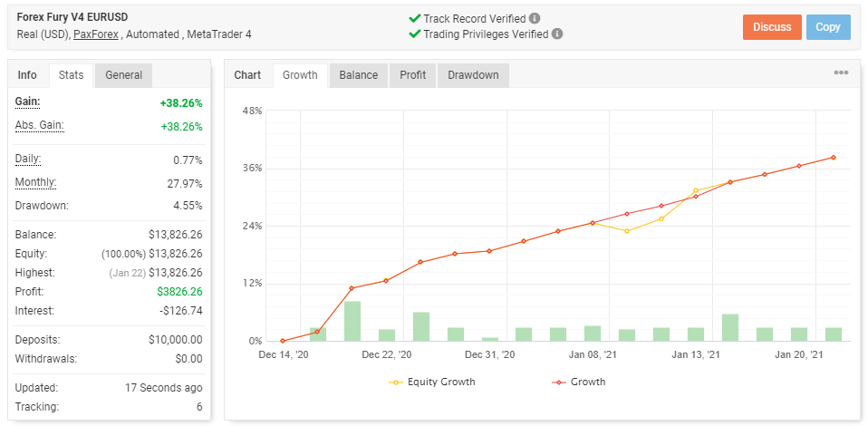
Task: Click info icon beside Trading Privileges Verified
Action: click(x=557, y=34)
